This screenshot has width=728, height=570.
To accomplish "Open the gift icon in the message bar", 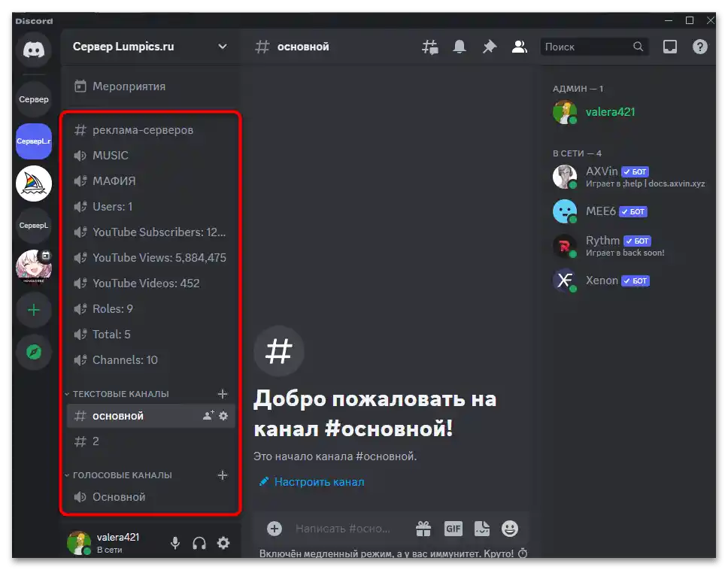I will click(x=423, y=529).
